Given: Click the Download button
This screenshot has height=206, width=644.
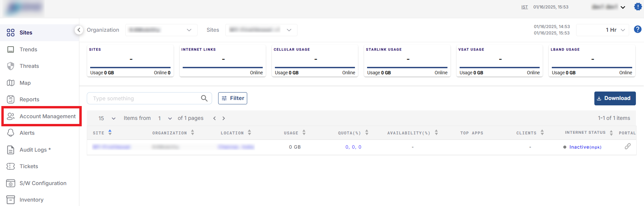Looking at the screenshot, I should [615, 98].
